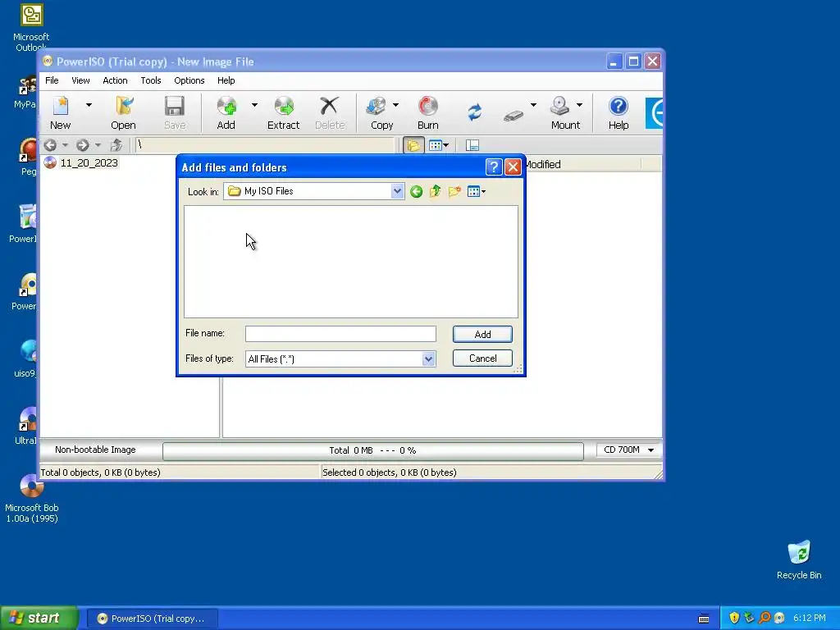Click the New image toolbar icon
Image resolution: width=840 pixels, height=630 pixels.
coord(61,112)
